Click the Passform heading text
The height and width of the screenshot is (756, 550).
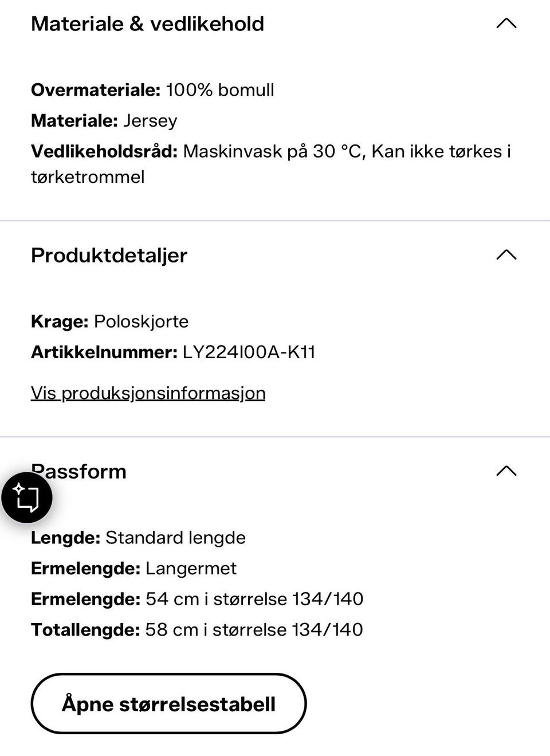tap(78, 471)
